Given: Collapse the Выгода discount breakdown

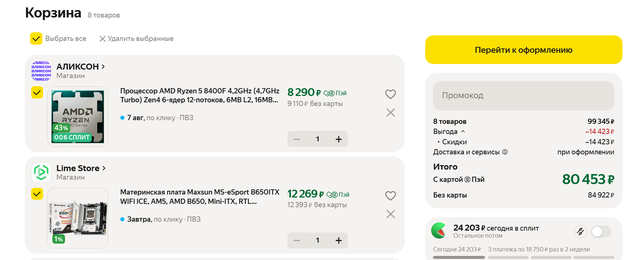Looking at the screenshot, I should point(463,131).
